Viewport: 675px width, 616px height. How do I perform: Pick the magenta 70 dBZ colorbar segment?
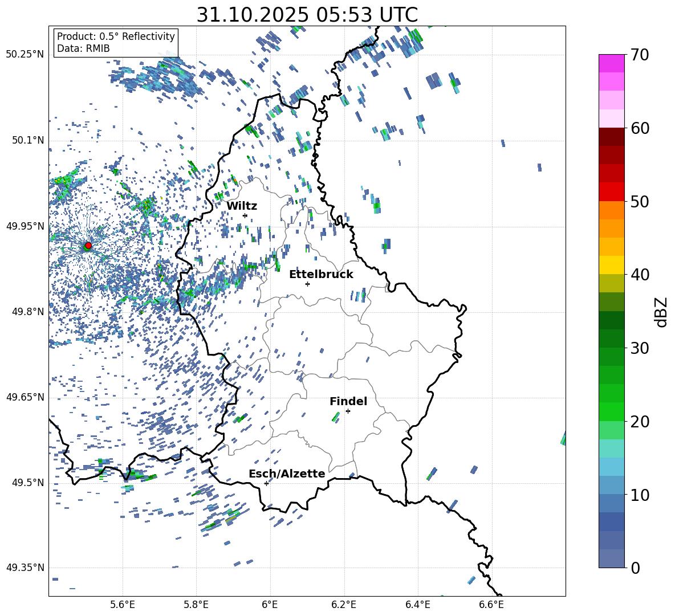click(x=612, y=63)
